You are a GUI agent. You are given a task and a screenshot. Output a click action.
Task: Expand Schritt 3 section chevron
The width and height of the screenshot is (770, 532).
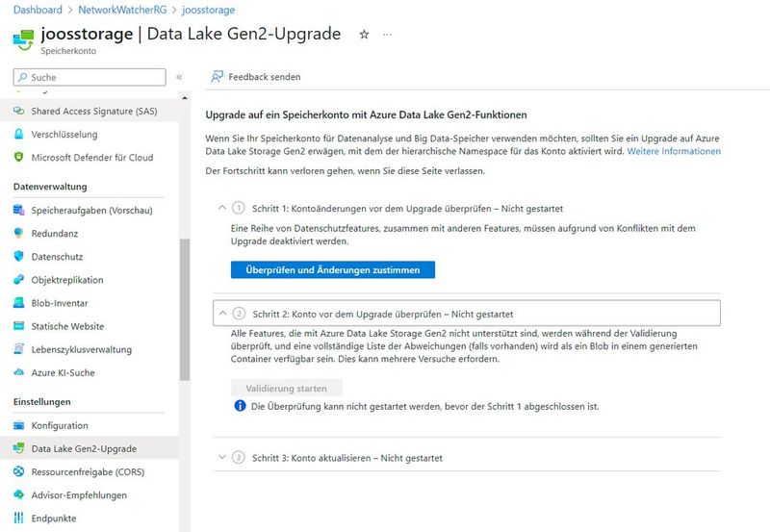[x=222, y=457]
